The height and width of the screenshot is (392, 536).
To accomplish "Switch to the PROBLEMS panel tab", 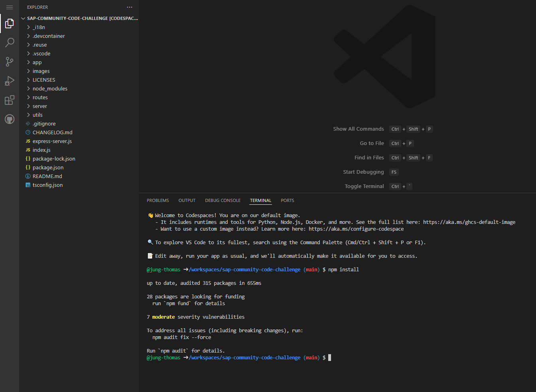I will (x=158, y=200).
